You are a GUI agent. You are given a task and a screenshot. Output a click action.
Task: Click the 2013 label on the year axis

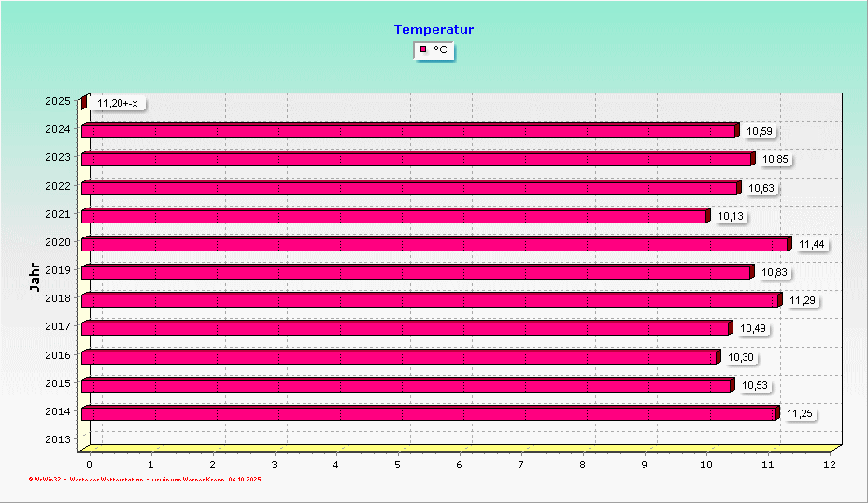[57, 438]
